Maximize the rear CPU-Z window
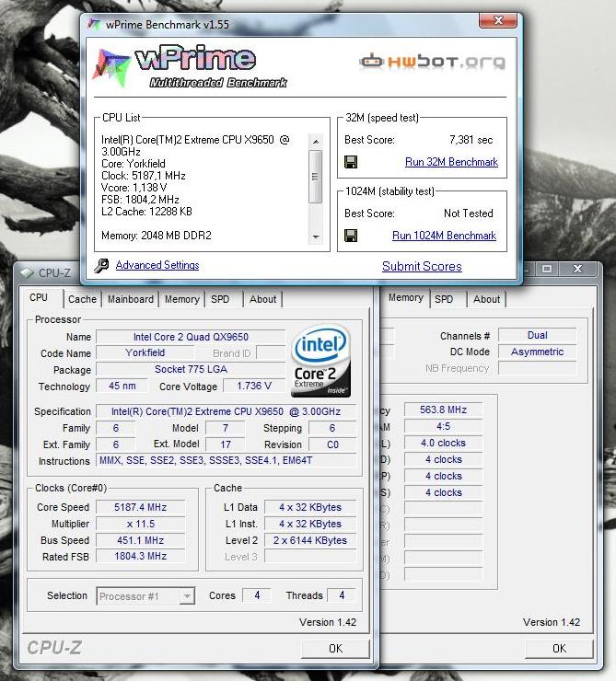Viewport: 616px width, 681px height. [x=547, y=269]
